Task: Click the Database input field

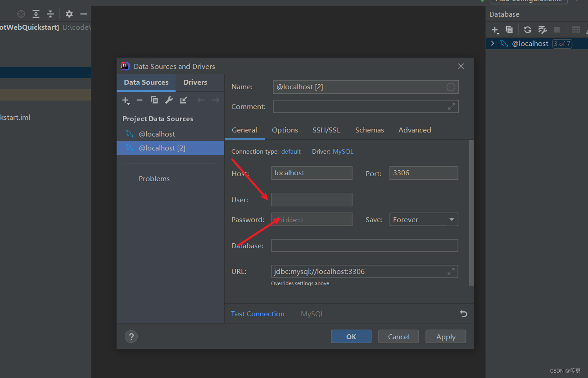Action: click(365, 246)
